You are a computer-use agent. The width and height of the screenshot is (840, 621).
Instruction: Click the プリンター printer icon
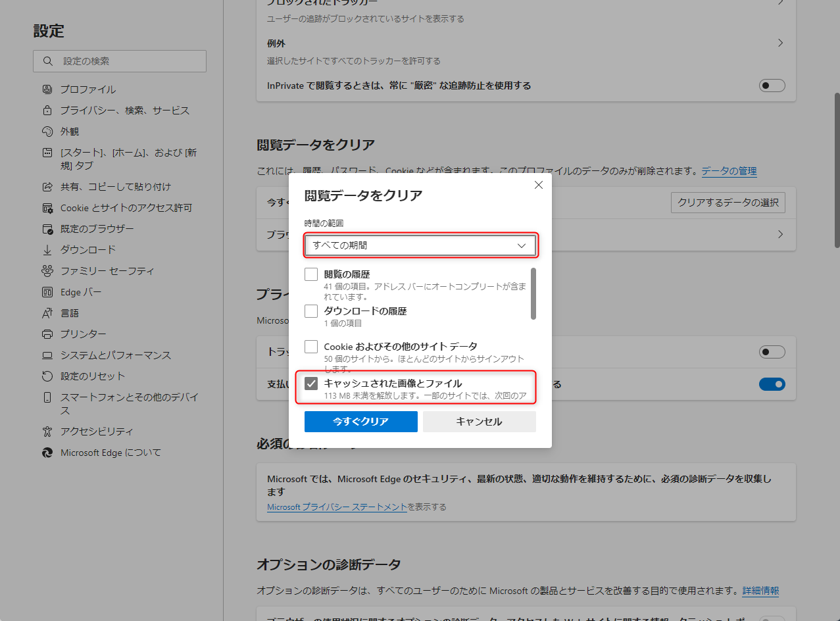pos(47,334)
